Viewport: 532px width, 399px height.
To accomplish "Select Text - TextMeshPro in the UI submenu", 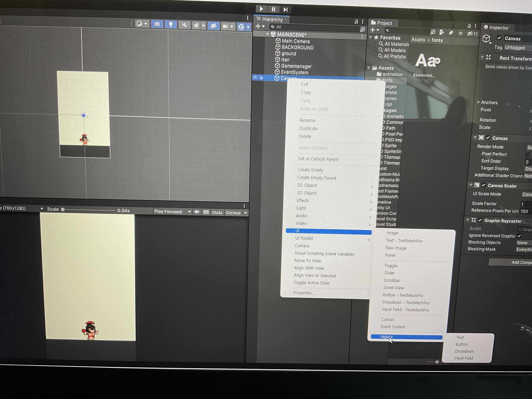I will (404, 241).
